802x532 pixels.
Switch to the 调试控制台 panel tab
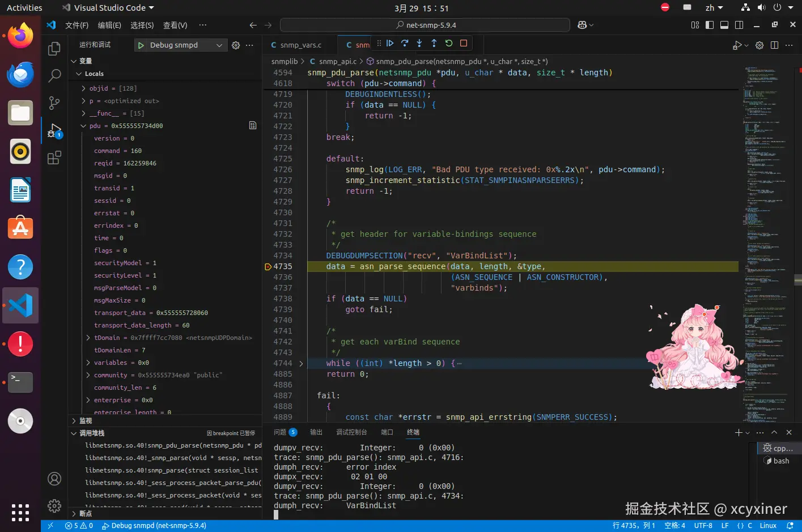pos(351,432)
